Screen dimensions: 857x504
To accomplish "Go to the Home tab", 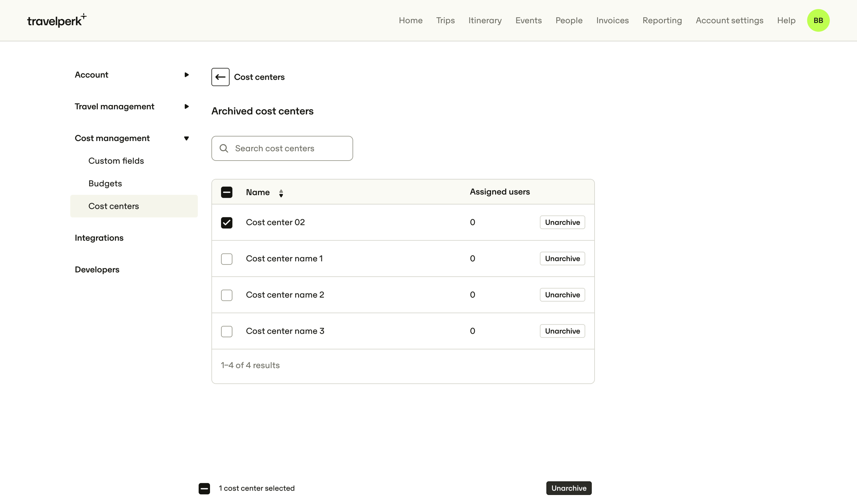I will tap(411, 20).
